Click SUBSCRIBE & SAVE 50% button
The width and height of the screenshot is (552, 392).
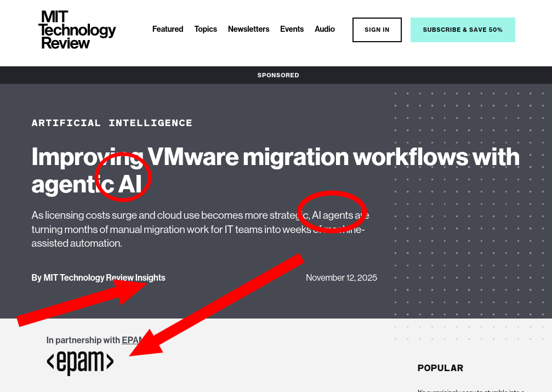tap(463, 30)
